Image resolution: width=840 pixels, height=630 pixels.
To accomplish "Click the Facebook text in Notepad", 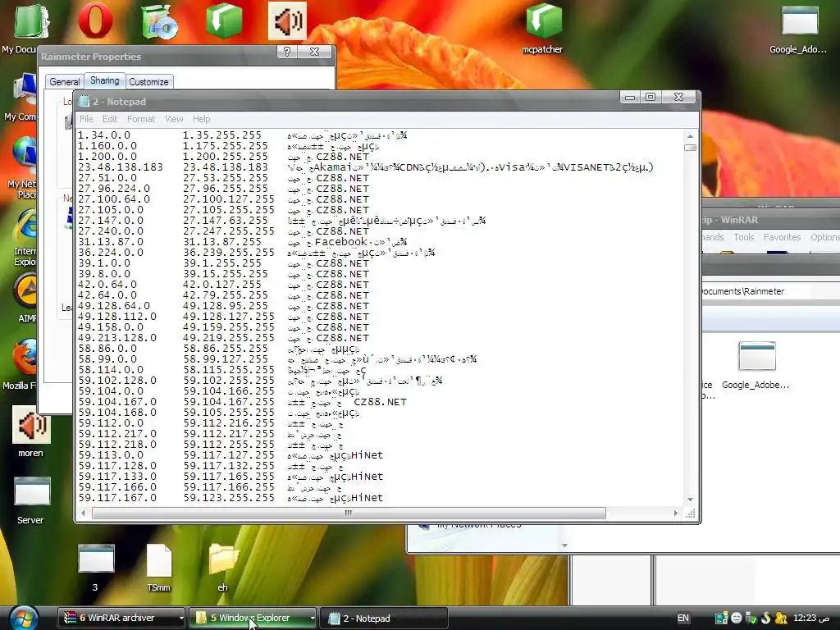I will click(340, 242).
